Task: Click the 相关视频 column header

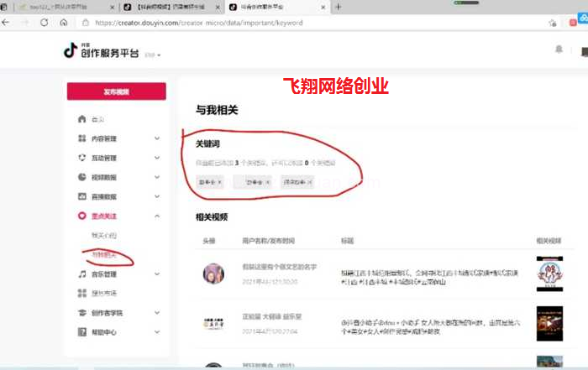Action: [x=549, y=241]
